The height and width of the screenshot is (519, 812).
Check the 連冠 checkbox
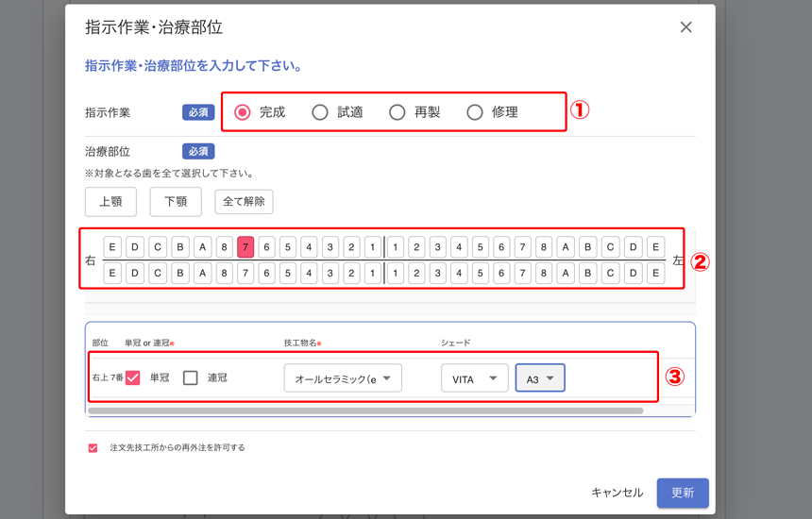point(191,377)
